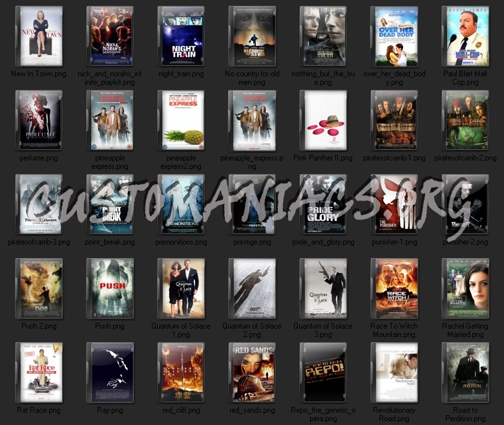Choose the Point Break DVD icon
Screen dimensions: 504x425
coord(110,204)
